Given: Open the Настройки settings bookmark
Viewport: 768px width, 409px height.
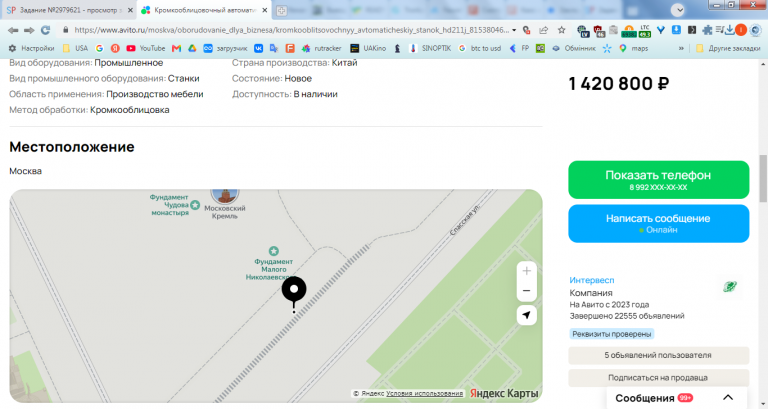Looking at the screenshot, I should 31,48.
